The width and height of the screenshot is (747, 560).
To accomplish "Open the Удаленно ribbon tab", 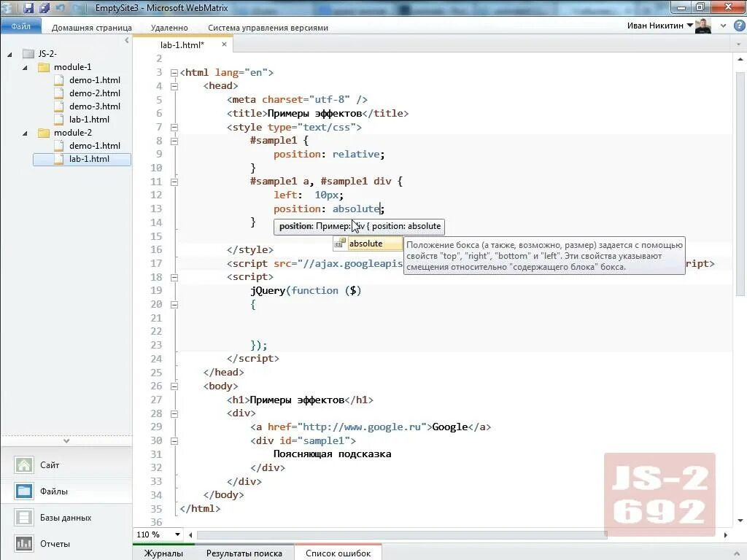I will click(x=169, y=27).
